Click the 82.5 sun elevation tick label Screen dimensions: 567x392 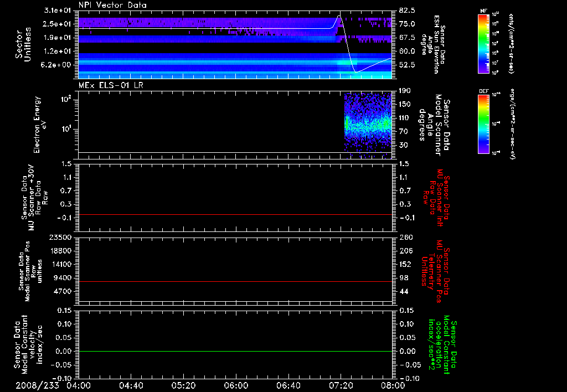point(407,11)
